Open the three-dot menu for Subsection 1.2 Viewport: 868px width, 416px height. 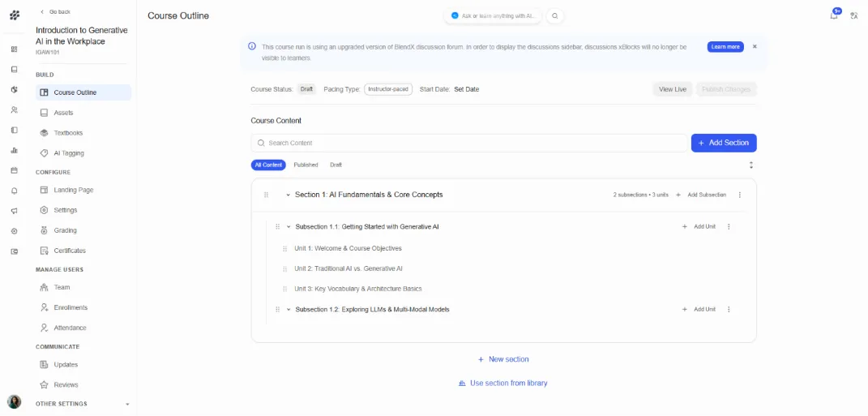click(729, 310)
